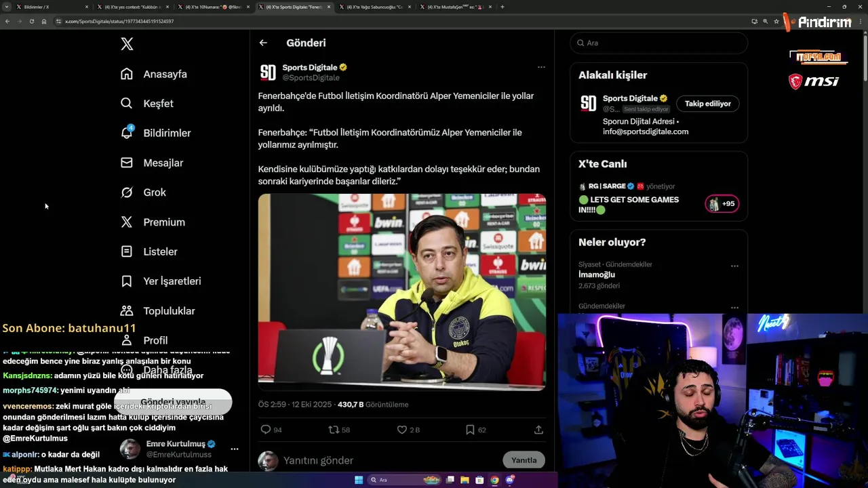Click the Topluluklar people icon

pos(127,311)
